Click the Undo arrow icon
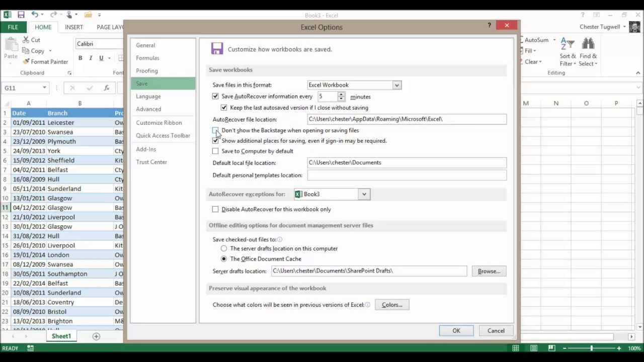The image size is (644, 362). click(34, 15)
